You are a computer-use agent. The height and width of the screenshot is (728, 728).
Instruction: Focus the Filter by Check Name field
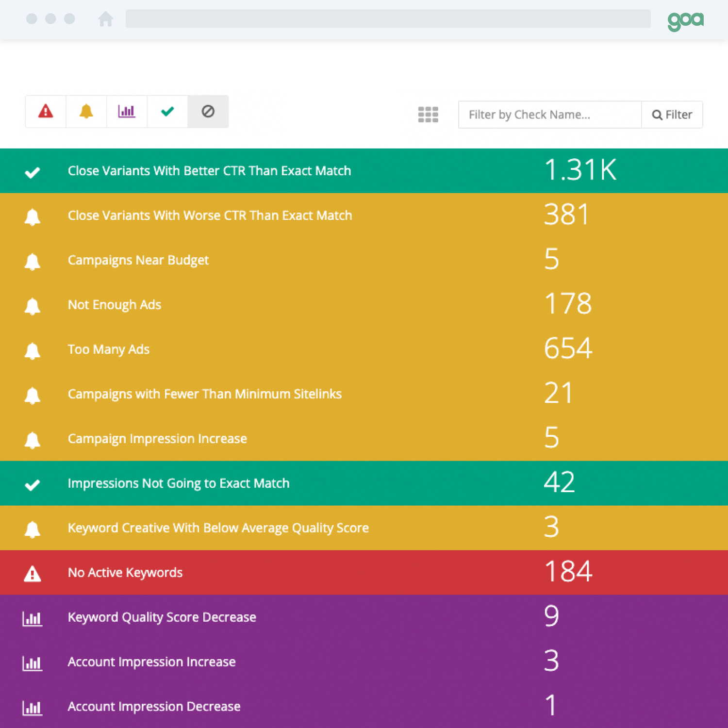coord(550,115)
